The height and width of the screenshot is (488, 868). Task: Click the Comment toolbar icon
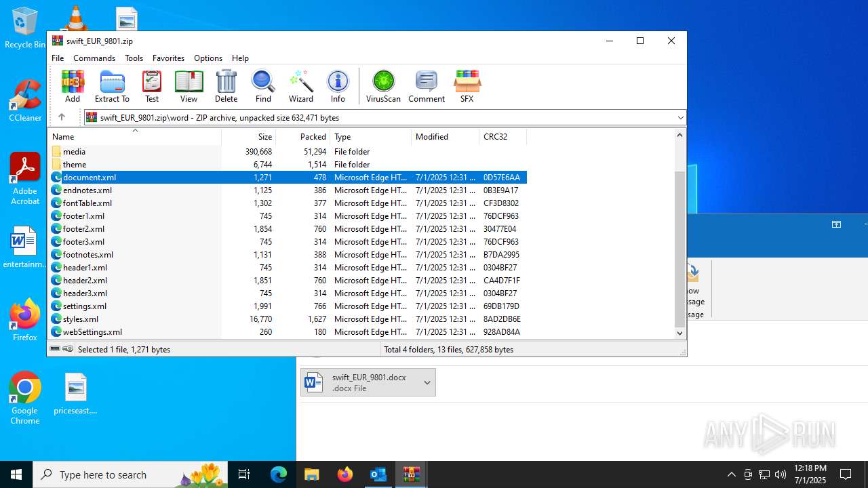click(x=427, y=86)
